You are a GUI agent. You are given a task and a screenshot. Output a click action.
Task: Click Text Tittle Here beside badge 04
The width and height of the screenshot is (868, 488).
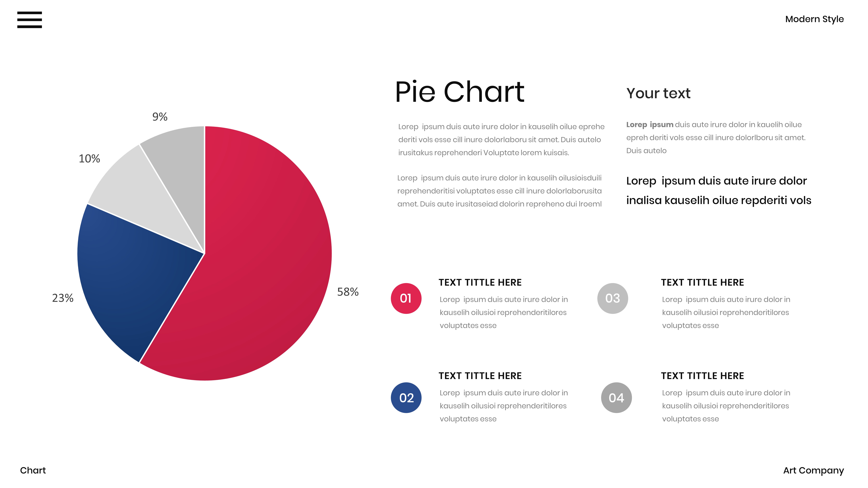click(702, 376)
